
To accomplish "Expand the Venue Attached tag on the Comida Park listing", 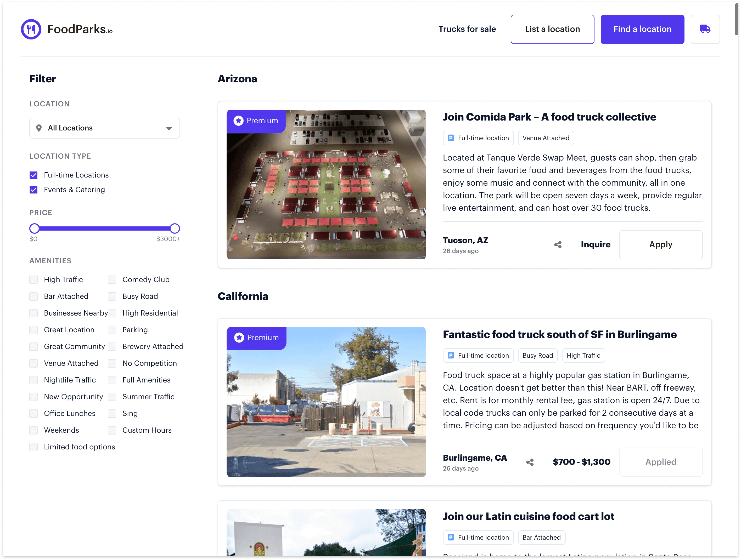I will (x=546, y=138).
